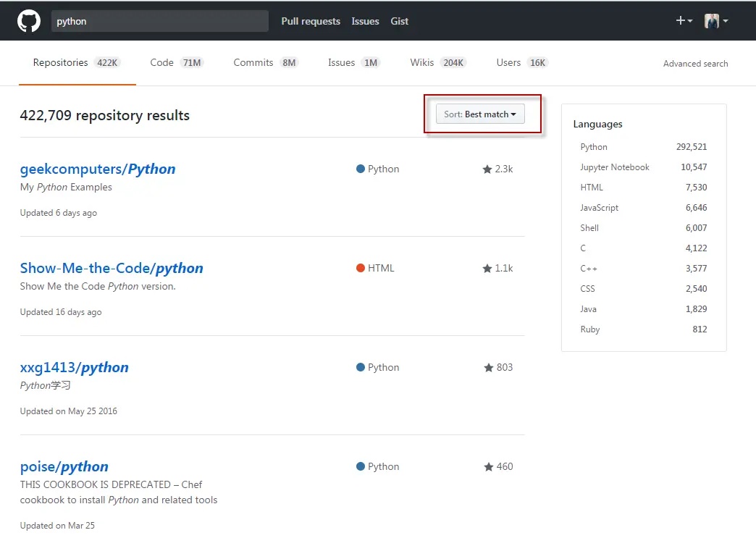Click the star icon next to 2.3k
This screenshot has height=538, width=756.
[x=487, y=169]
